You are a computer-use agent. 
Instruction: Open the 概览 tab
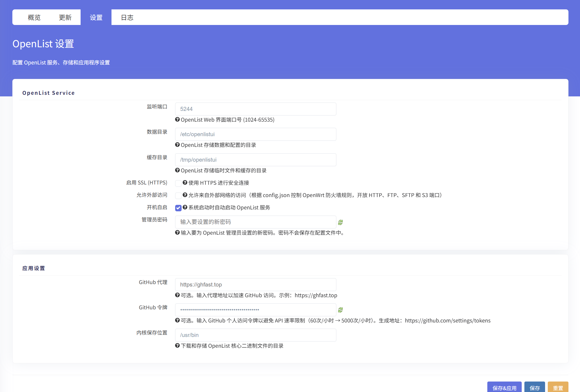[34, 17]
